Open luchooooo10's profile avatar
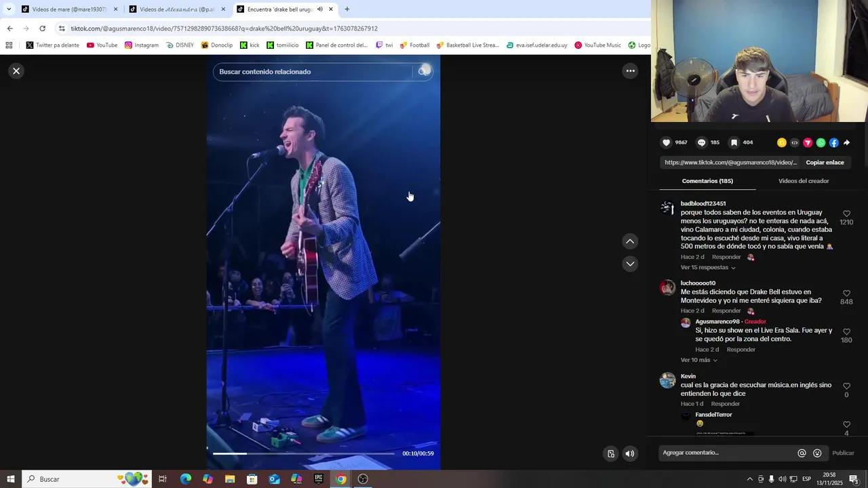The width and height of the screenshot is (868, 488). 667,287
